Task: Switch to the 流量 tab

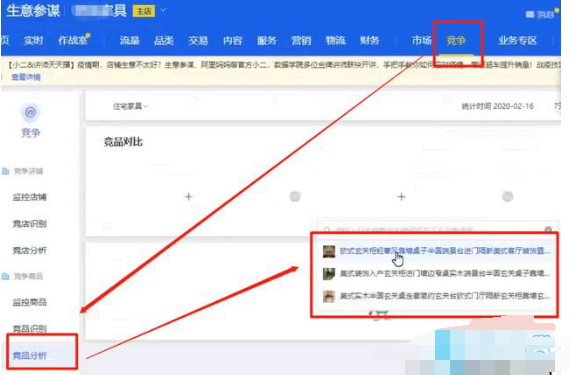Action: coord(130,41)
